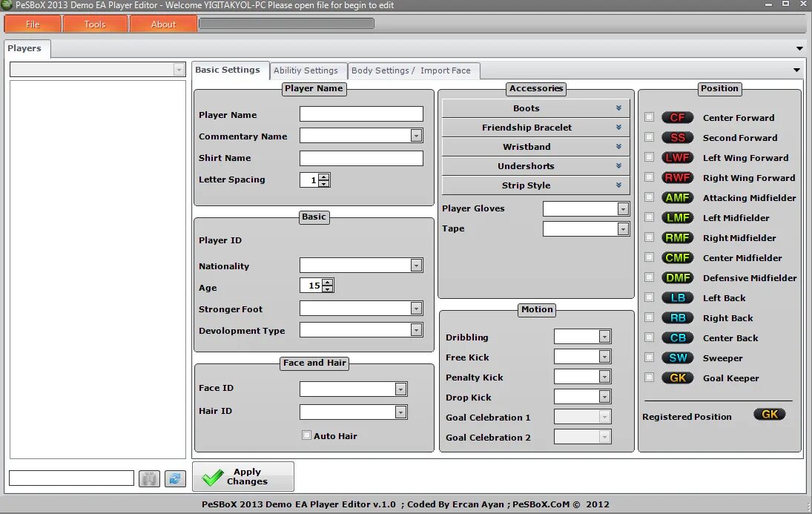Tick the Center Back checkbox
812x514 pixels.
coord(650,337)
